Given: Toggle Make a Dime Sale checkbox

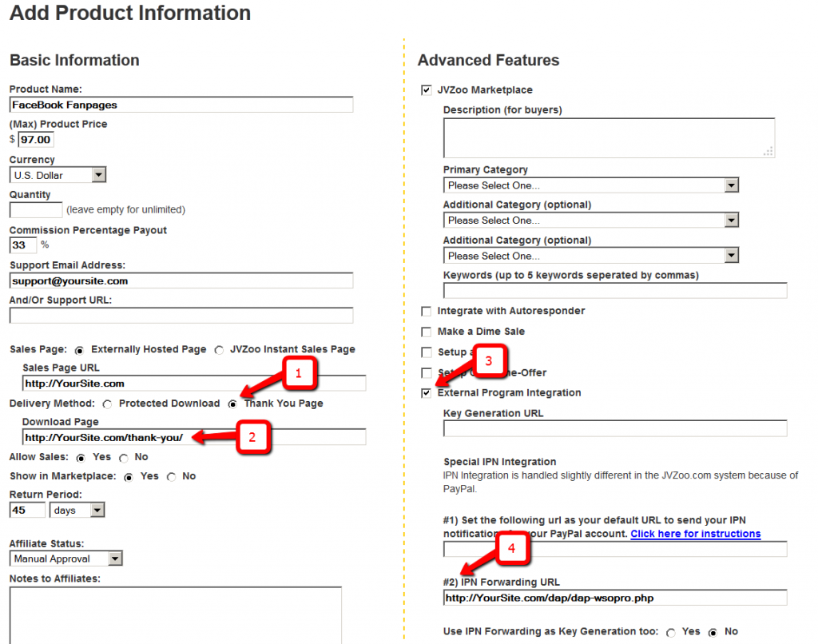Looking at the screenshot, I should (x=426, y=332).
